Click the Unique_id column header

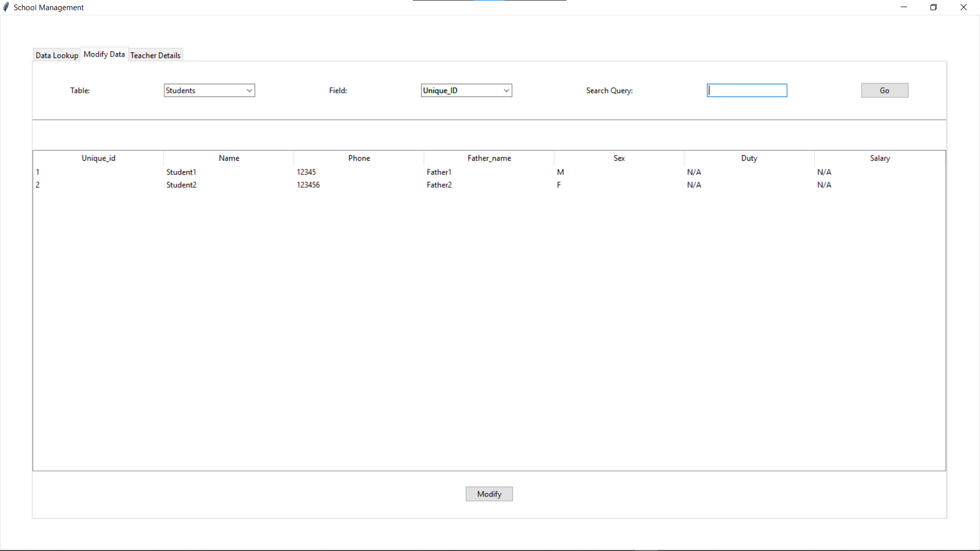click(99, 158)
